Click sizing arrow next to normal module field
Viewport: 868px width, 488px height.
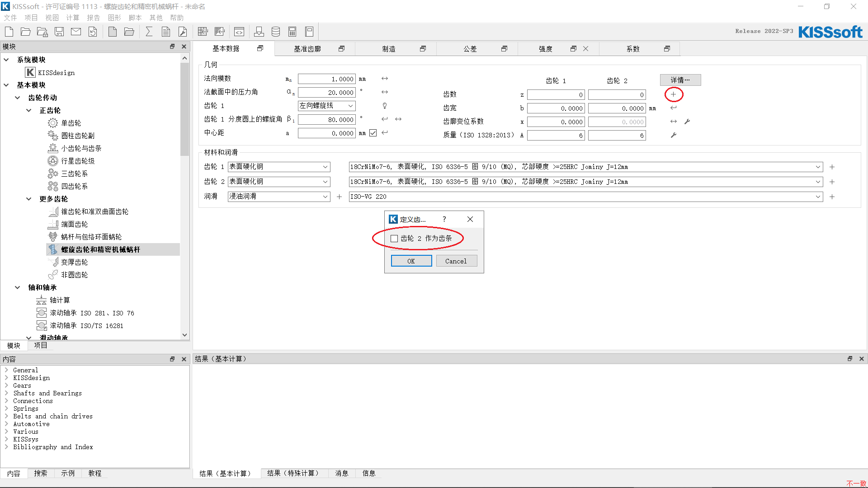(x=385, y=79)
